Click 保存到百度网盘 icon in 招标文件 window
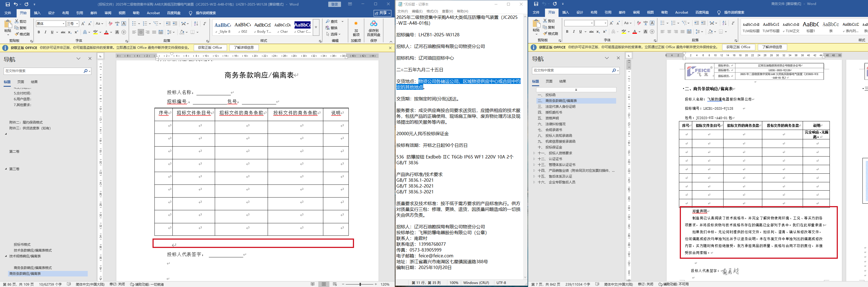Image resolution: width=868 pixels, height=287 pixels. pyautogui.click(x=373, y=28)
